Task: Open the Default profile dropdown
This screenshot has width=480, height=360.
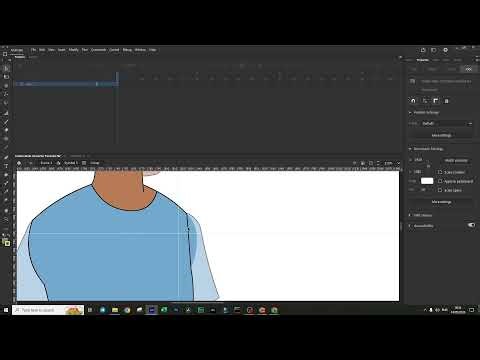Action: pos(446,123)
